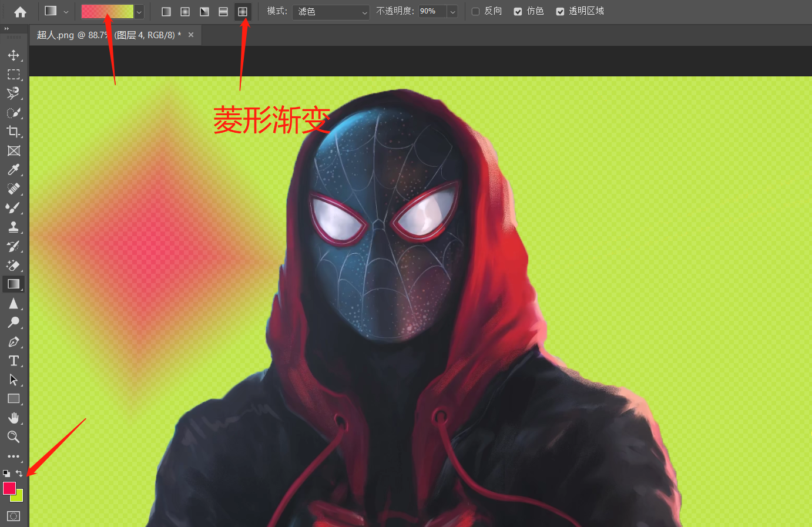The width and height of the screenshot is (812, 527).
Task: Select the Eyedropper tool
Action: click(14, 170)
